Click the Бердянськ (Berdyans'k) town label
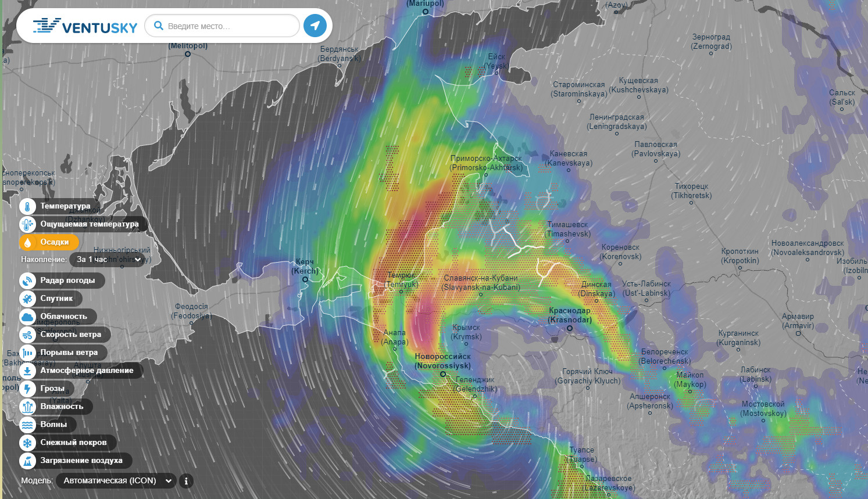The image size is (868, 499). 340,53
